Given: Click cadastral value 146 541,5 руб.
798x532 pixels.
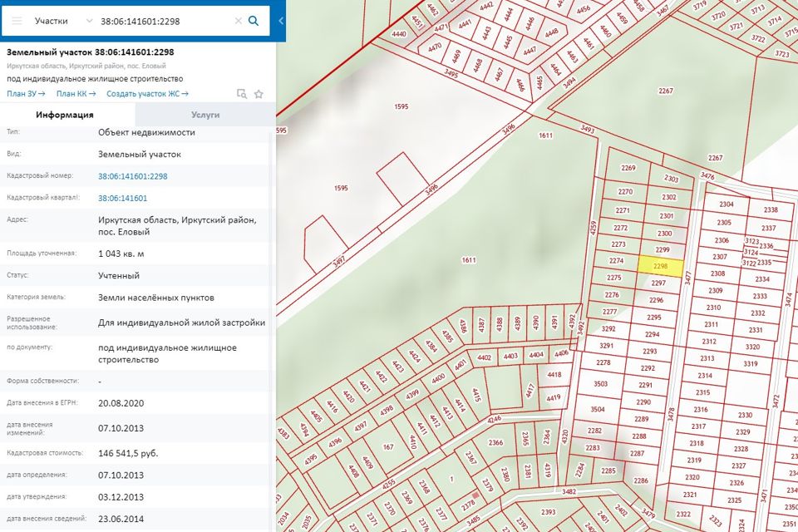Looking at the screenshot, I should point(128,453).
